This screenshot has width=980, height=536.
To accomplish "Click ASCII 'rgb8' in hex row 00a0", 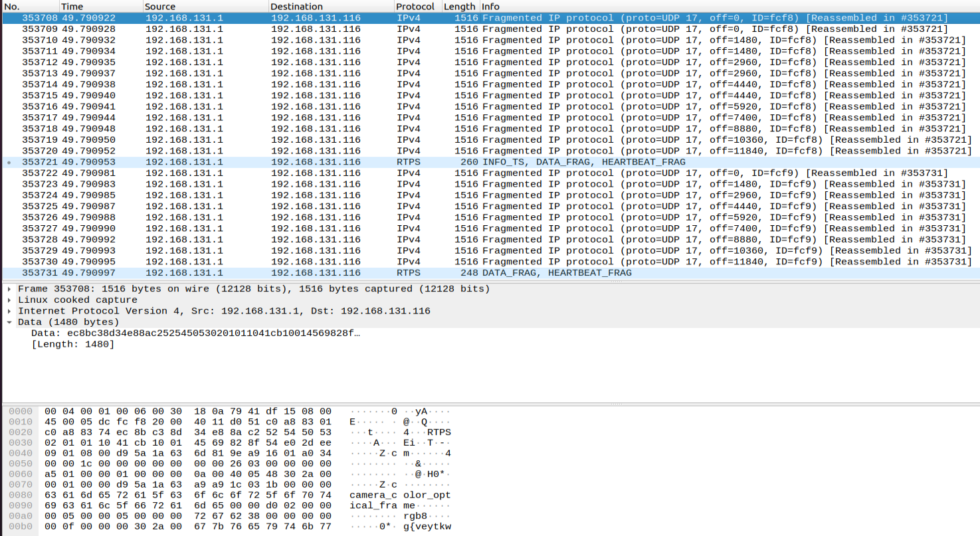I will [415, 517].
